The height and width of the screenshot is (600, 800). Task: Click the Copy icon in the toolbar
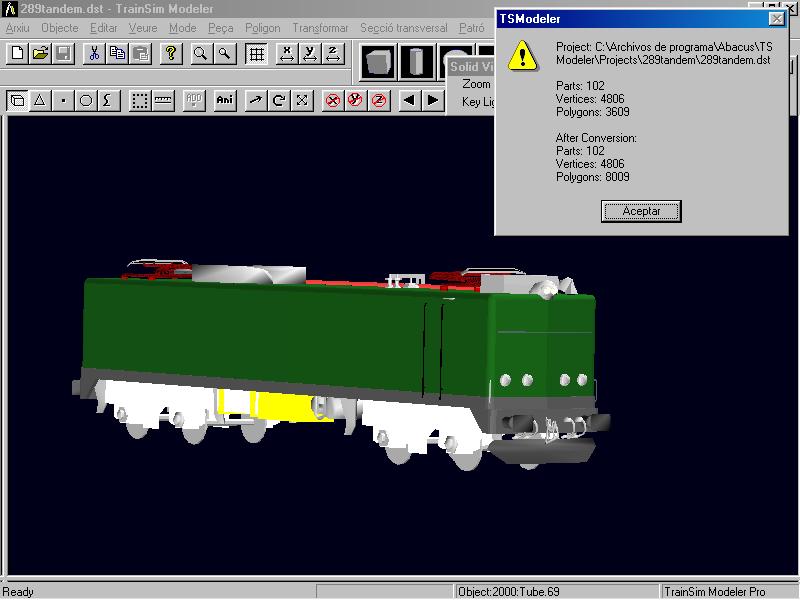click(x=117, y=54)
